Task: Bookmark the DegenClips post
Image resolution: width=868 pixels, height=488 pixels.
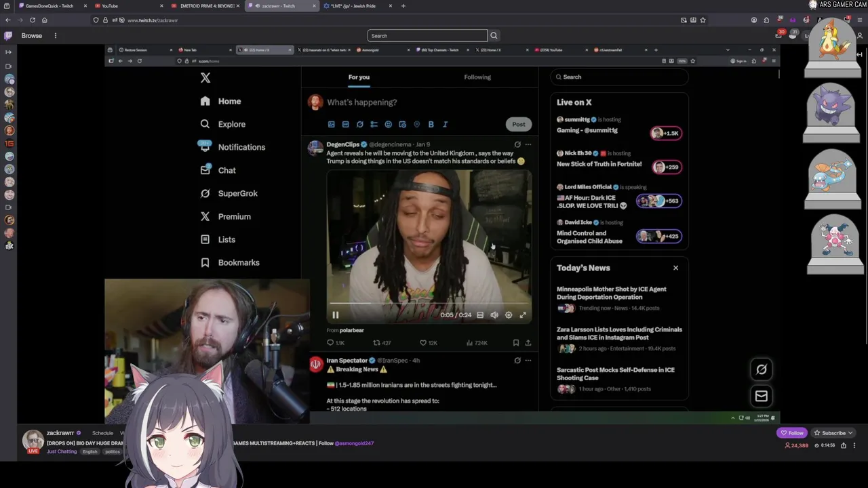Action: coord(516,343)
